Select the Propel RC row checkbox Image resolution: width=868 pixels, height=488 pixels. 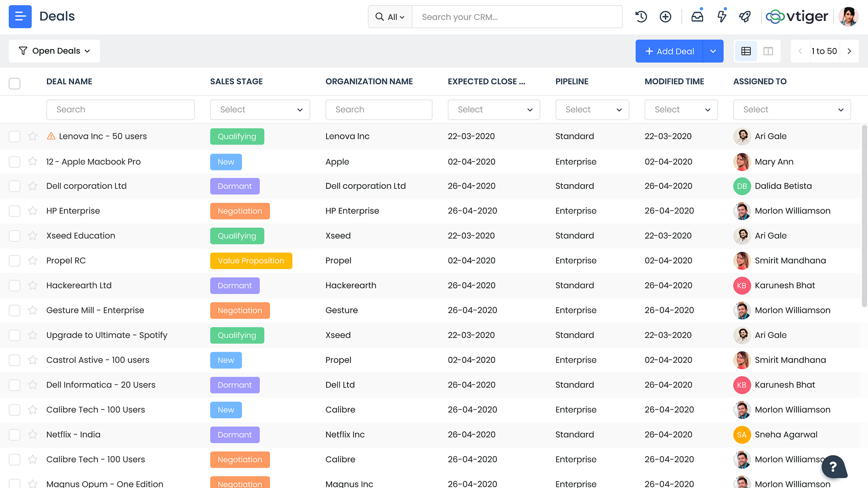click(15, 261)
